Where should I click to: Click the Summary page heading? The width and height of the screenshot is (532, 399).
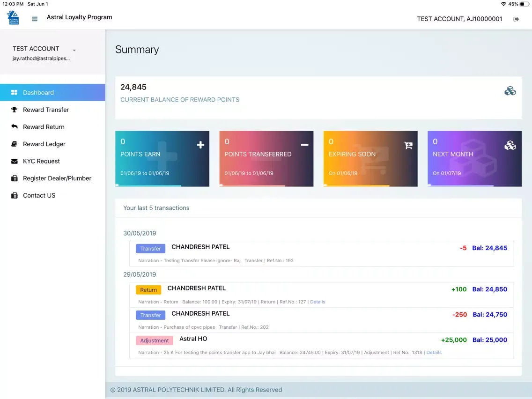(137, 50)
